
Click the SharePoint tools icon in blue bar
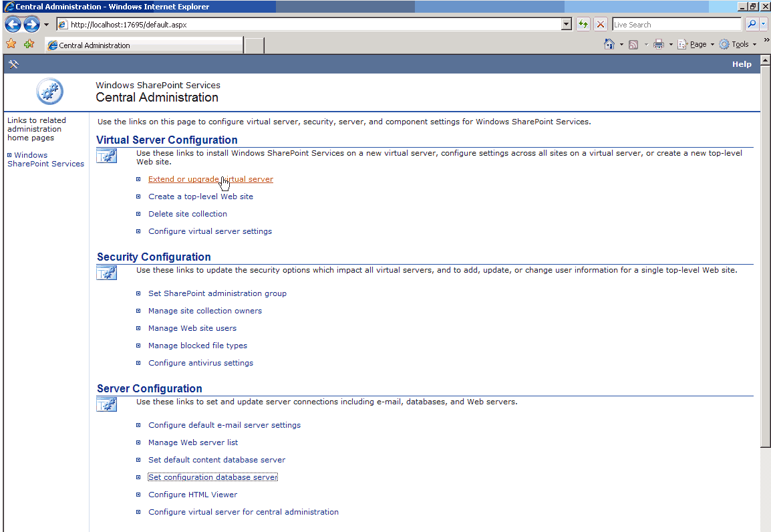pyautogui.click(x=13, y=64)
